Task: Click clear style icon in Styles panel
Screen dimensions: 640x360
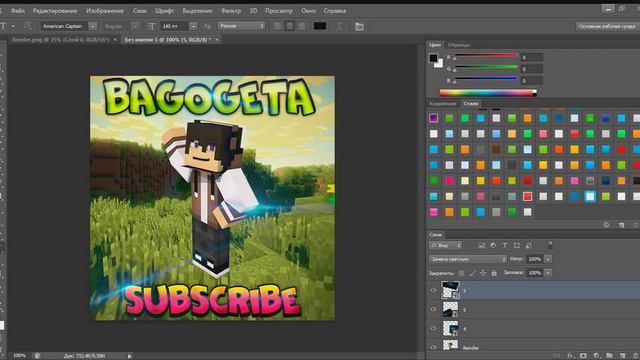Action: pyautogui.click(x=606, y=225)
